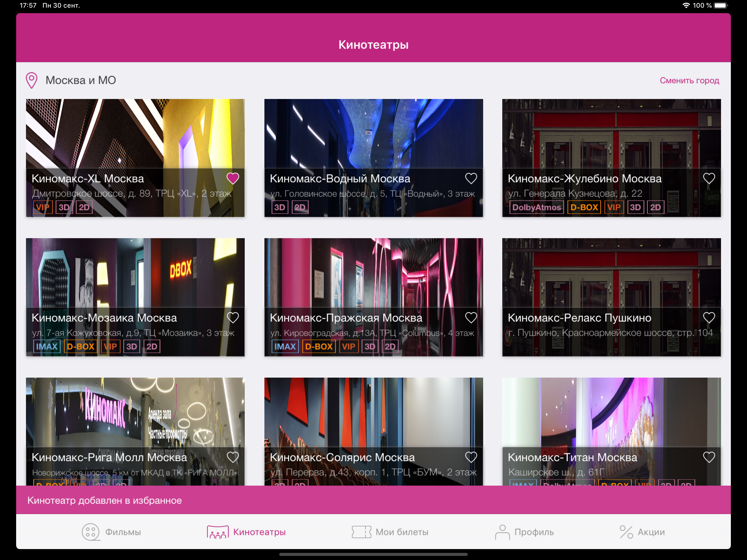The height and width of the screenshot is (560, 747).
Task: Click VIP badge on Киномакс-Мозаика
Action: (110, 346)
